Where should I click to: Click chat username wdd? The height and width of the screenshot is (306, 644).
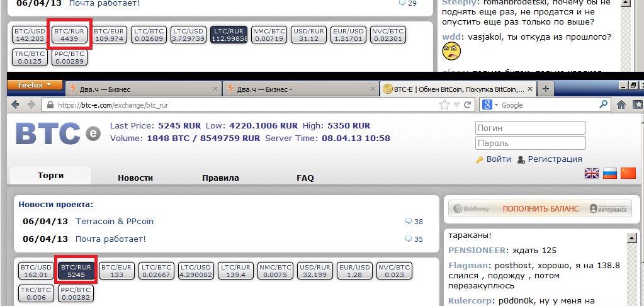click(x=451, y=37)
